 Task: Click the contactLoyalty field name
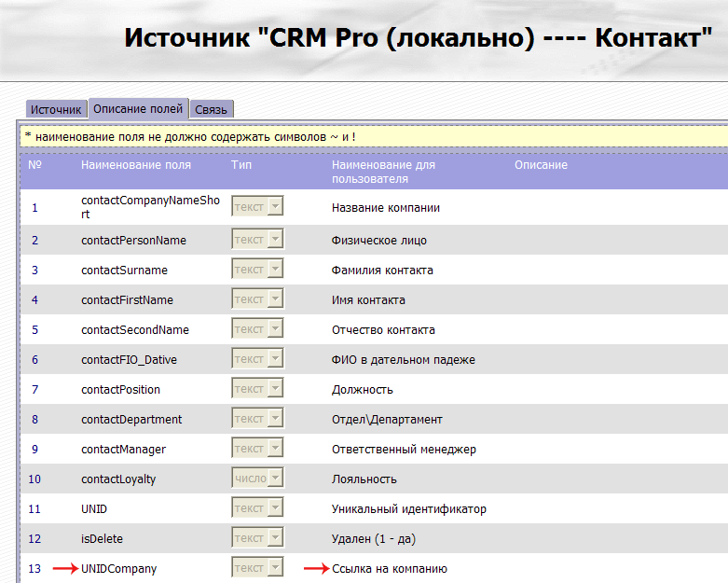pos(118,479)
